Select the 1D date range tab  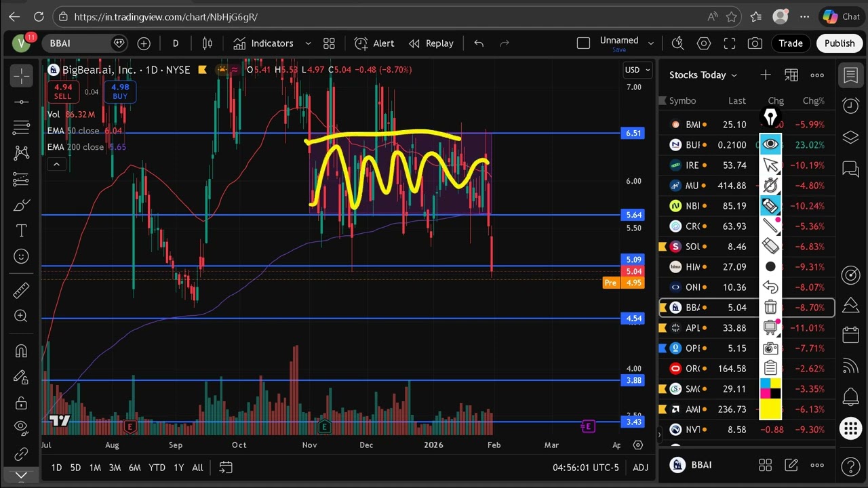tap(56, 468)
